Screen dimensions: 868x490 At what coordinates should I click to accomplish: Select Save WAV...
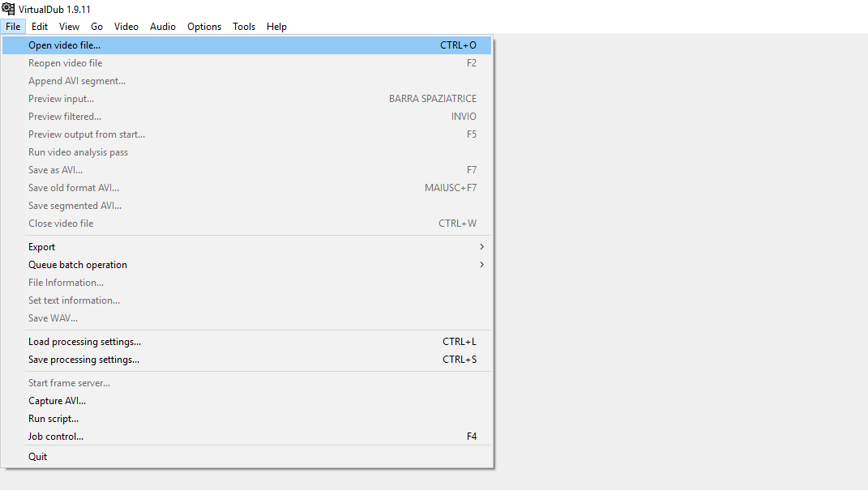pyautogui.click(x=247, y=318)
